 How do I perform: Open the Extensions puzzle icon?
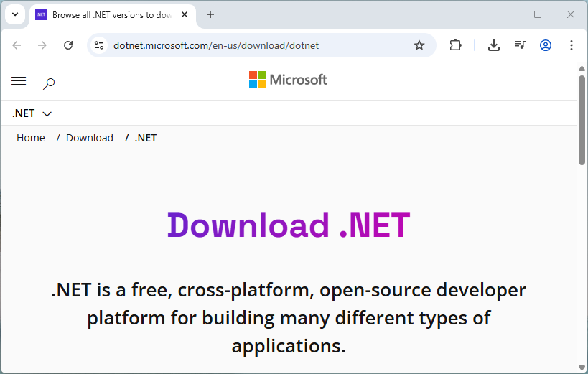pos(455,45)
